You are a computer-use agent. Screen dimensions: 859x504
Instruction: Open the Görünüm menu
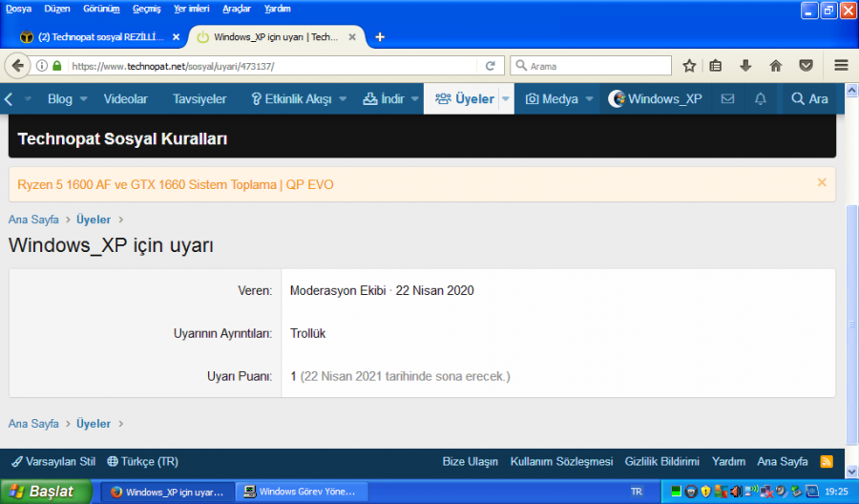click(x=101, y=9)
